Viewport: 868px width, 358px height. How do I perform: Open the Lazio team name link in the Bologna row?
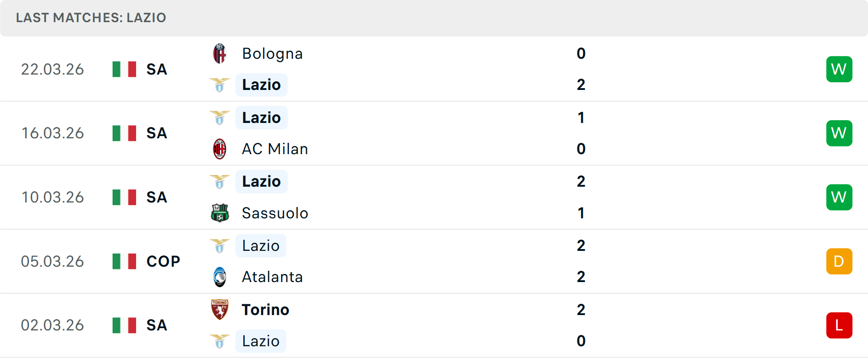(x=261, y=85)
